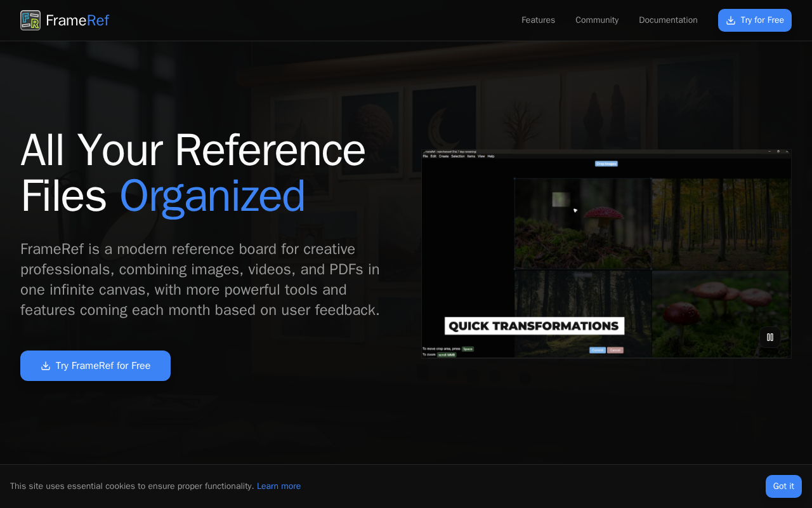Open the Learn more cookie link
The width and height of the screenshot is (812, 508).
(278, 486)
